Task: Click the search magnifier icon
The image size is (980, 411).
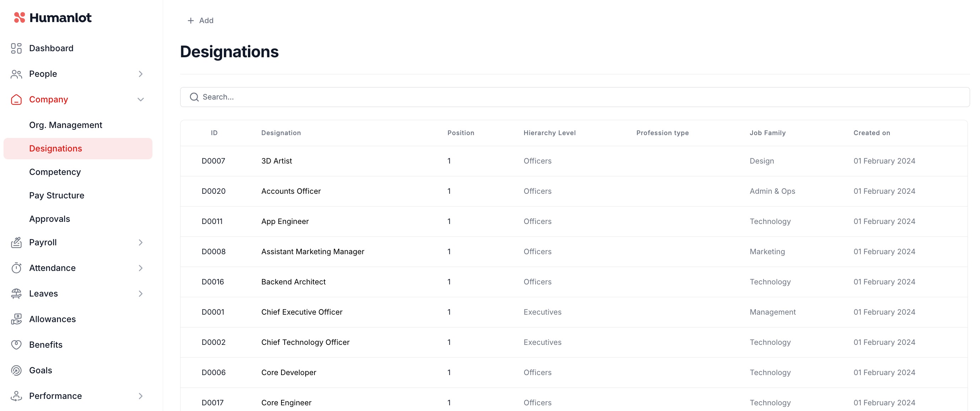Action: [x=194, y=97]
